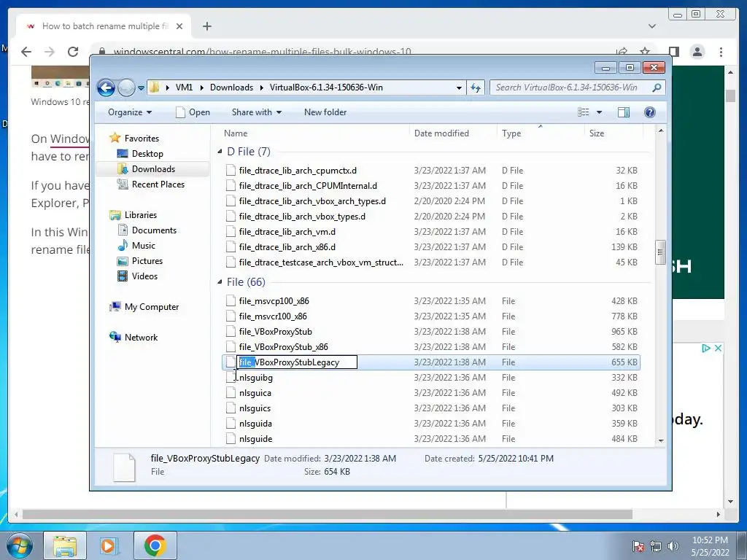
Task: Open the address bar history dropdown
Action: point(459,87)
